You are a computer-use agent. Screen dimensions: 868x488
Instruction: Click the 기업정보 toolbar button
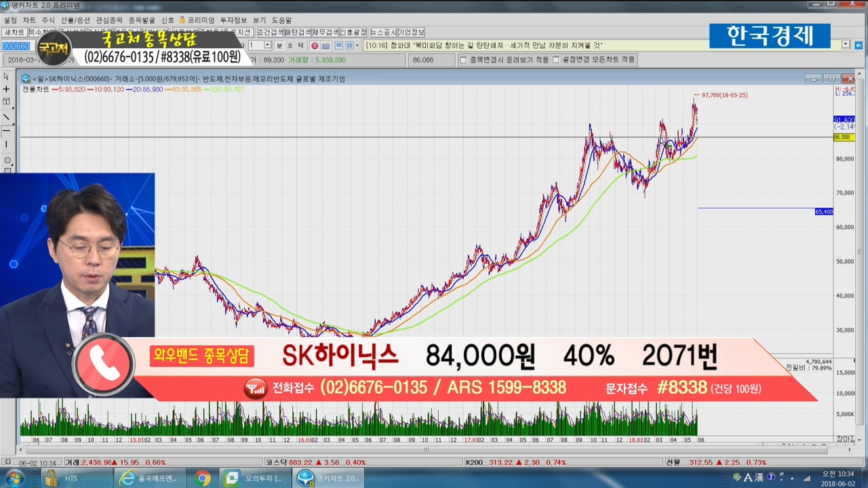tap(411, 33)
